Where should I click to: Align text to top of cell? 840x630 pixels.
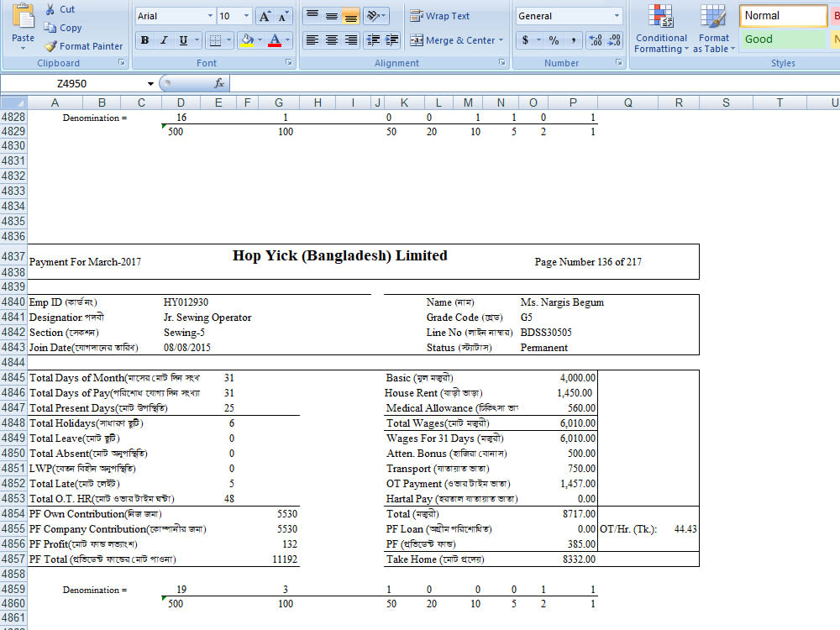point(312,16)
